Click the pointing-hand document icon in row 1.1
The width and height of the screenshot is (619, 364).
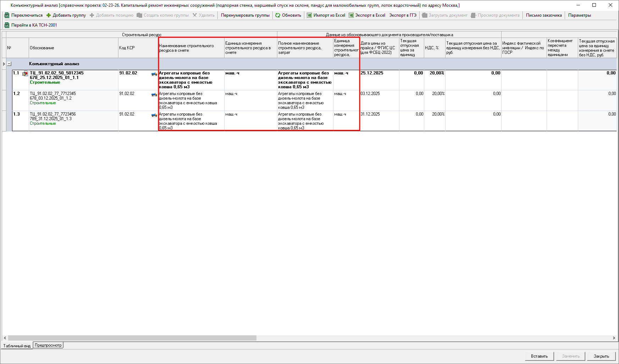click(25, 74)
